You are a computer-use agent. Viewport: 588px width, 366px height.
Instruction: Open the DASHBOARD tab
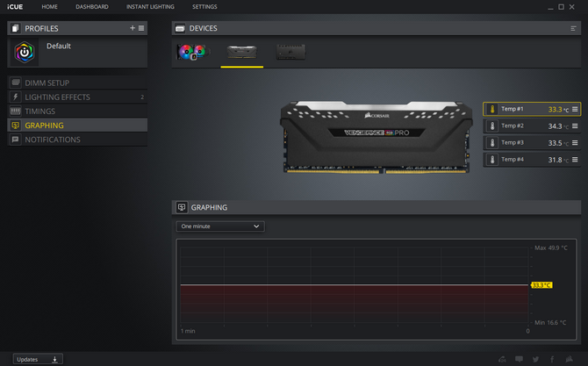pyautogui.click(x=92, y=7)
